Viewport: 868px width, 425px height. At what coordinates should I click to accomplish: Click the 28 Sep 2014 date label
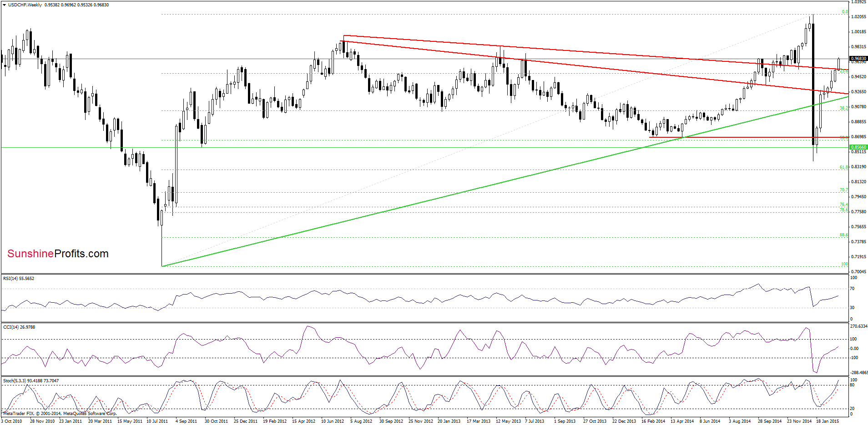tap(770, 421)
